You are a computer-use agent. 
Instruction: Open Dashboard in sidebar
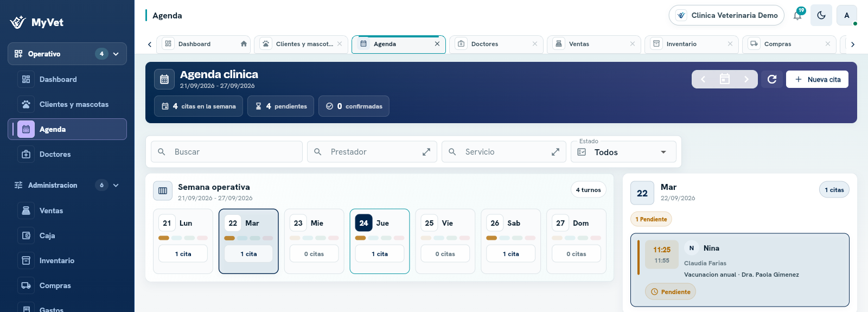(67, 79)
